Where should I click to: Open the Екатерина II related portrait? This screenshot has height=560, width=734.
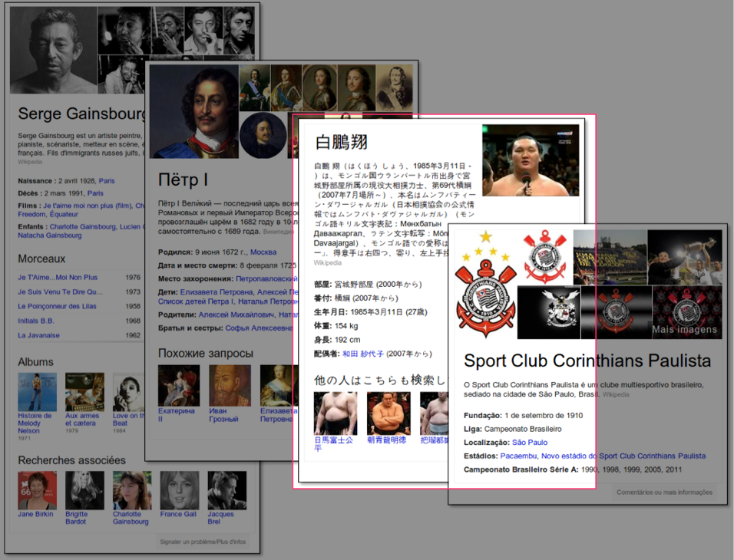point(179,386)
